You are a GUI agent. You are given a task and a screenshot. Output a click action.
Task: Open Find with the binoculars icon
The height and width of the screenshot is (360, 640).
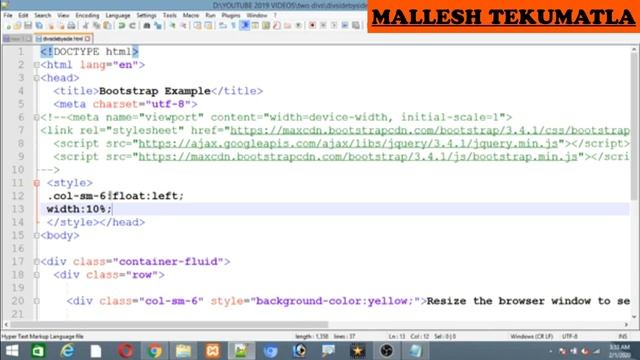[147, 26]
